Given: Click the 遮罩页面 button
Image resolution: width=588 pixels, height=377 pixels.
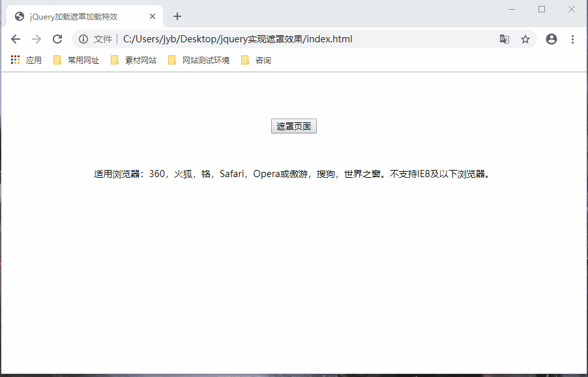Looking at the screenshot, I should (294, 126).
